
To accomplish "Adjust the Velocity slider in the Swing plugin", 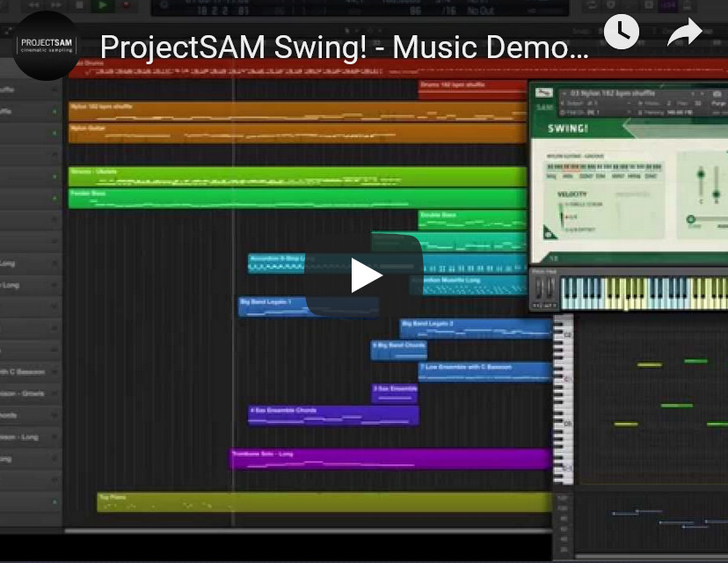I will click(561, 216).
